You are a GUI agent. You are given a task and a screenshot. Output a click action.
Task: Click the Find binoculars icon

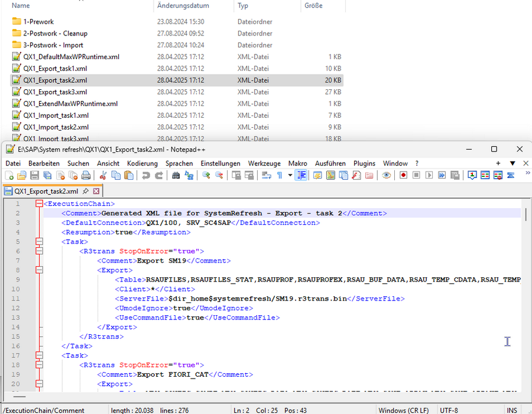176,176
